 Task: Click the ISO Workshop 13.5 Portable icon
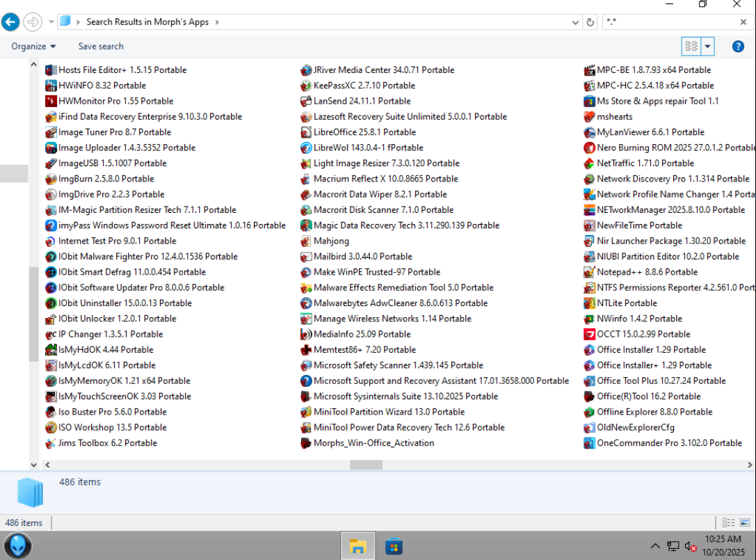(x=51, y=427)
